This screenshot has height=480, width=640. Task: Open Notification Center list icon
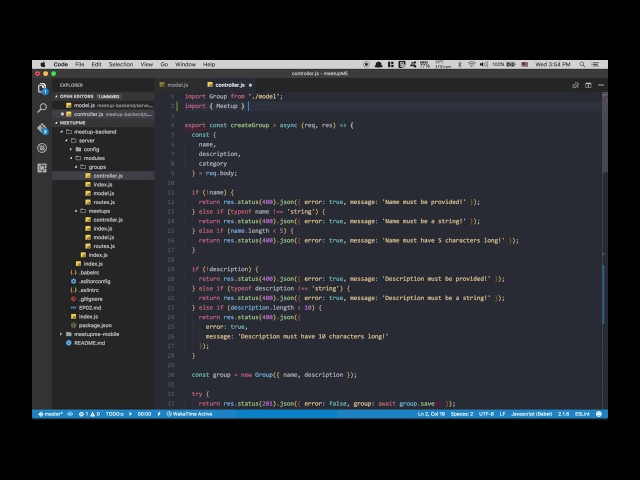596,64
